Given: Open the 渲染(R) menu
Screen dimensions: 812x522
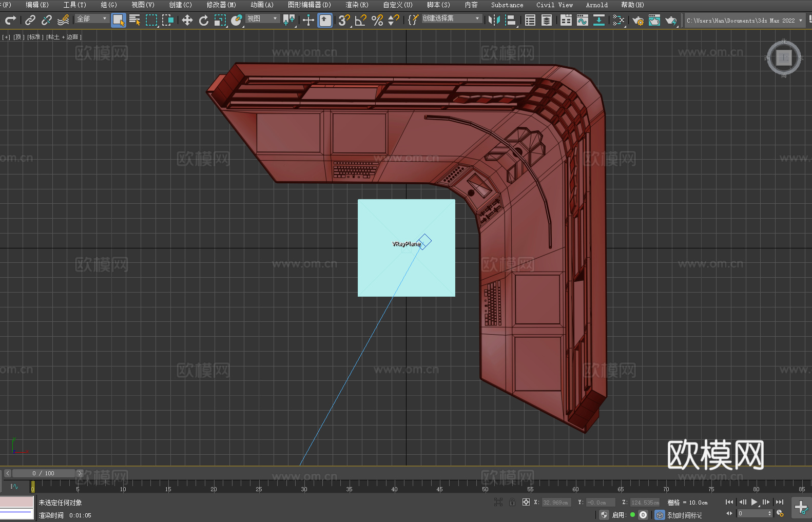Looking at the screenshot, I should [x=357, y=5].
